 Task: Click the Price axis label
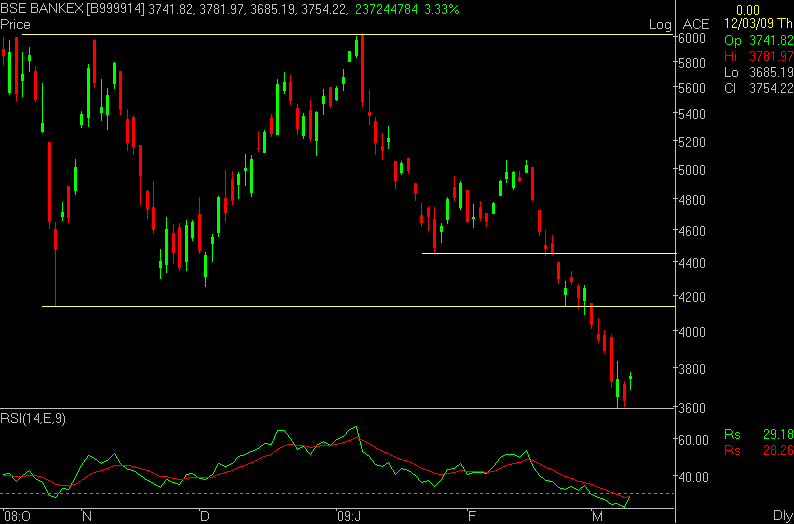tap(15, 24)
